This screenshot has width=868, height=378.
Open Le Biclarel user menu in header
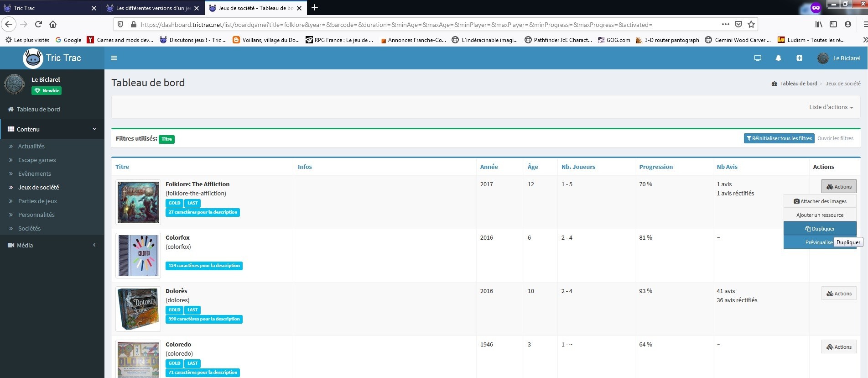coord(839,58)
